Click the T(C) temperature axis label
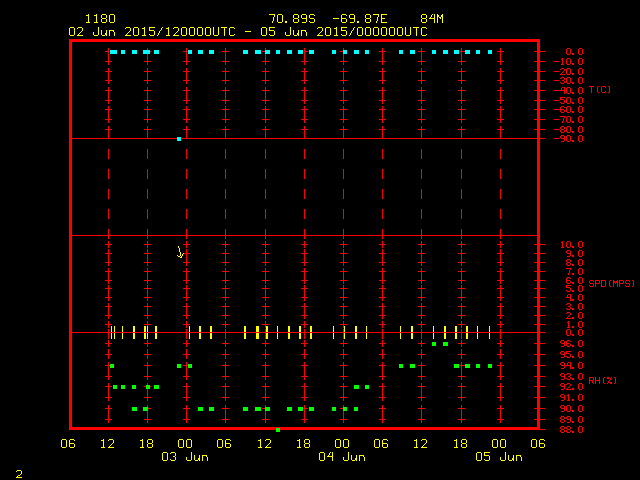640x480 pixels. tap(599, 90)
